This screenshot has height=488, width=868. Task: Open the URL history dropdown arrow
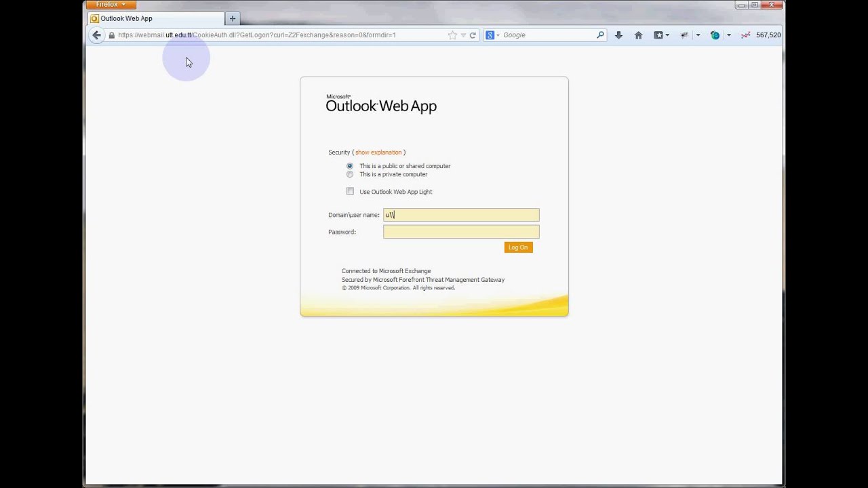(463, 35)
